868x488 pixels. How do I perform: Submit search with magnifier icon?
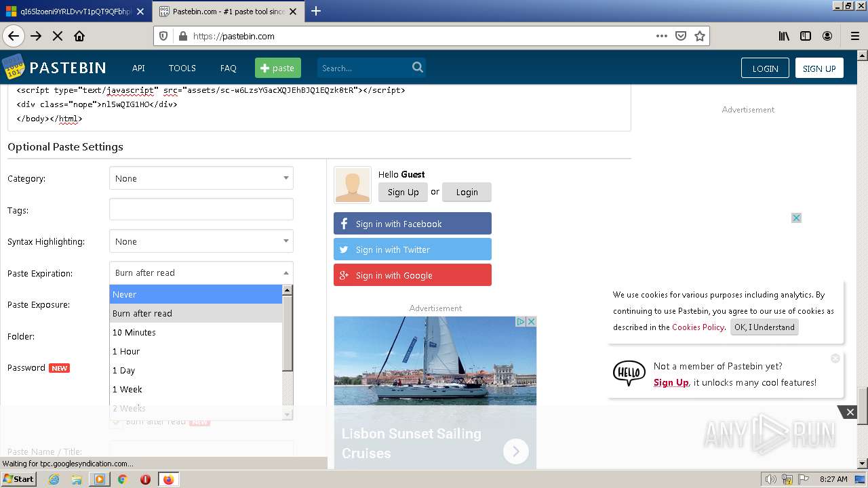418,67
